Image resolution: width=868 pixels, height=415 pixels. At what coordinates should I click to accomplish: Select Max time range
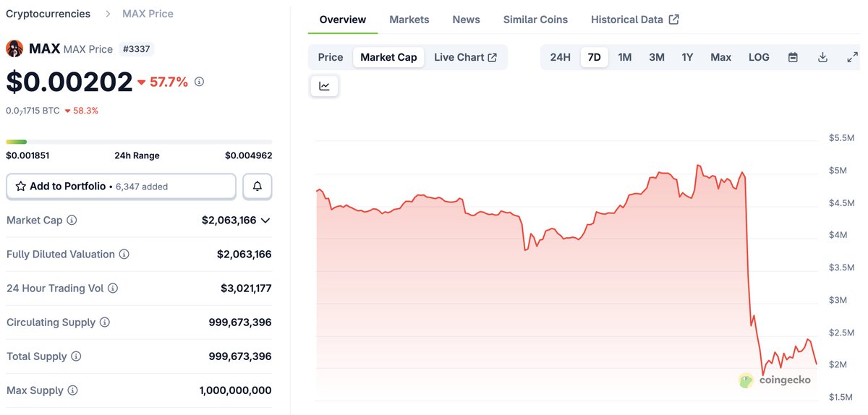(x=720, y=57)
